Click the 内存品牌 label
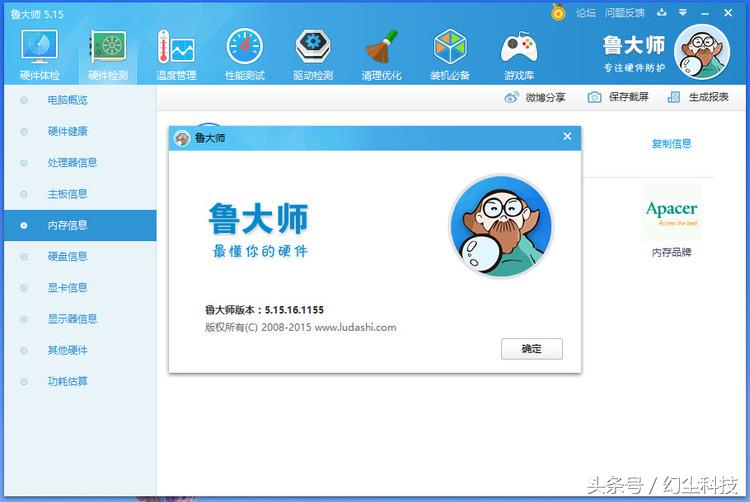Viewport: 750px width, 502px height. click(672, 252)
